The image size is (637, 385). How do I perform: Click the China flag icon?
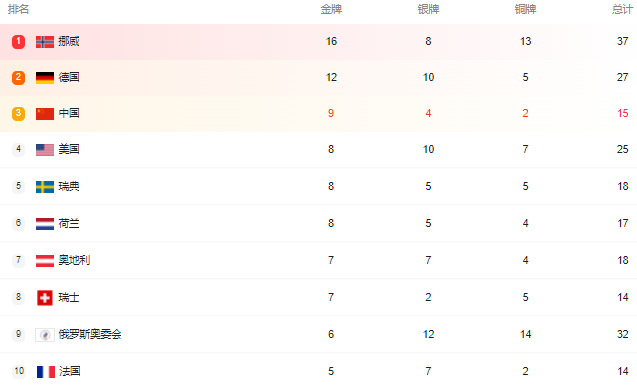click(45, 114)
